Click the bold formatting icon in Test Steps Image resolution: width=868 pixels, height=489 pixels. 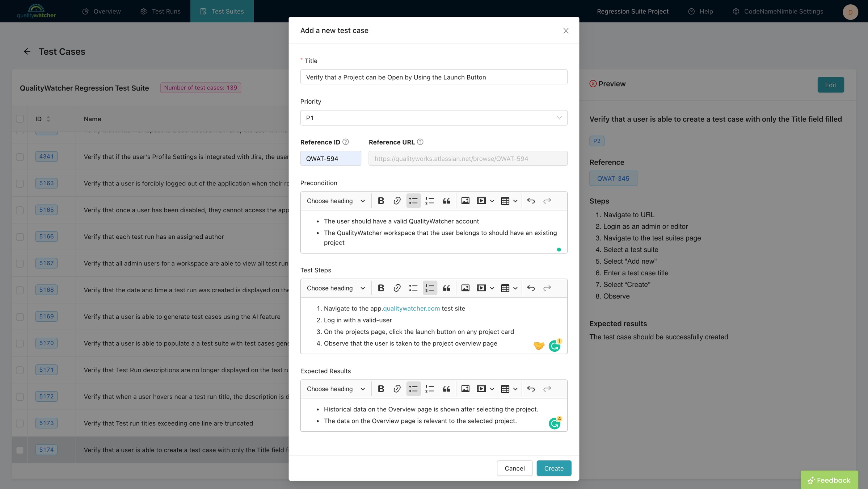pyautogui.click(x=381, y=288)
